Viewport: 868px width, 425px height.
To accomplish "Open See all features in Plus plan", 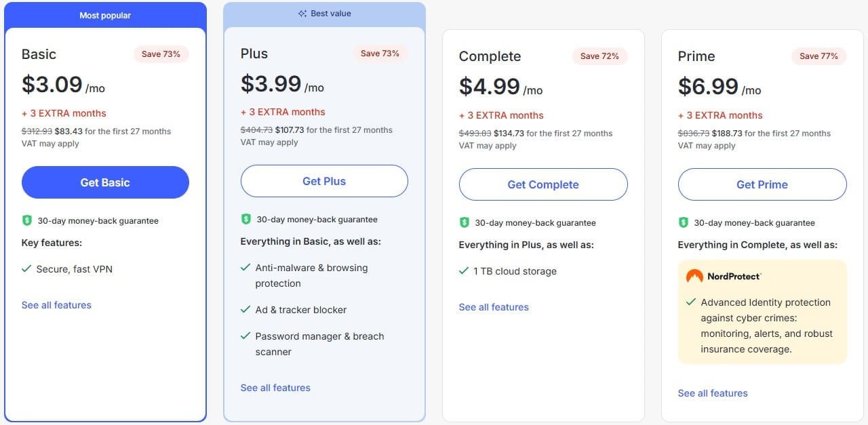I will click(275, 388).
